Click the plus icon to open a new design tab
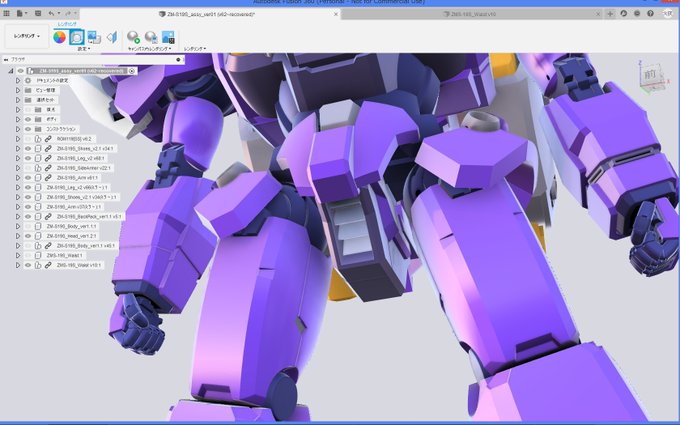The height and width of the screenshot is (425, 680). pos(610,14)
